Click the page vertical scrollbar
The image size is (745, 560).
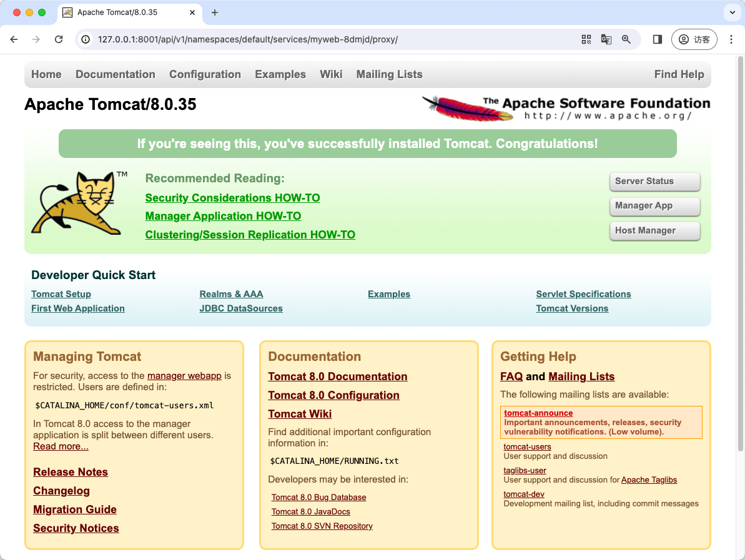[740, 253]
